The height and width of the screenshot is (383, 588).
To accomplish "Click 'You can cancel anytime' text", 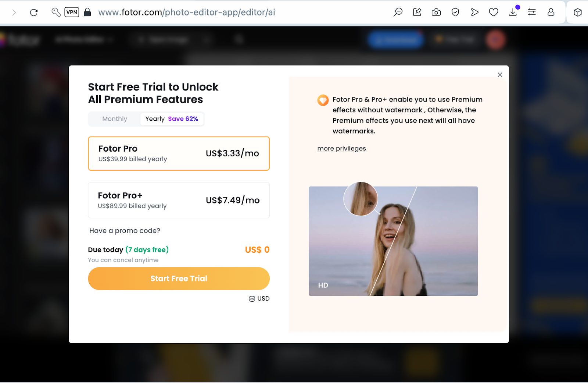I will click(123, 260).
